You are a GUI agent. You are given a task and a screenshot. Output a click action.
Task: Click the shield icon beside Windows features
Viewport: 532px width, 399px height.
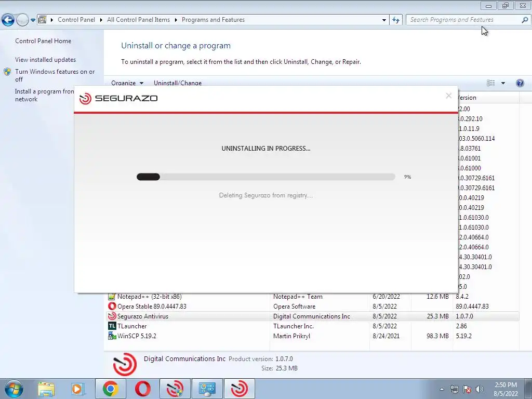(7, 72)
